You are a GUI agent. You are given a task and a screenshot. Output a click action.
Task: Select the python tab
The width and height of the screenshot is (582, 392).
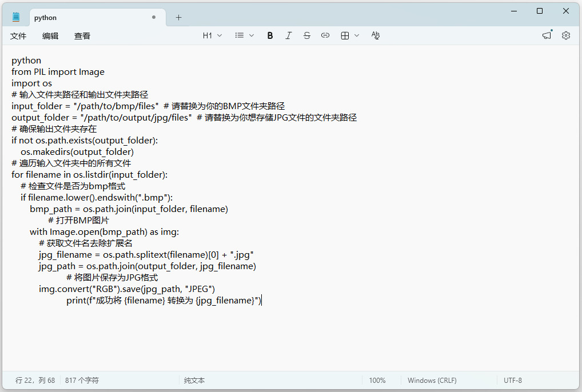(98, 18)
